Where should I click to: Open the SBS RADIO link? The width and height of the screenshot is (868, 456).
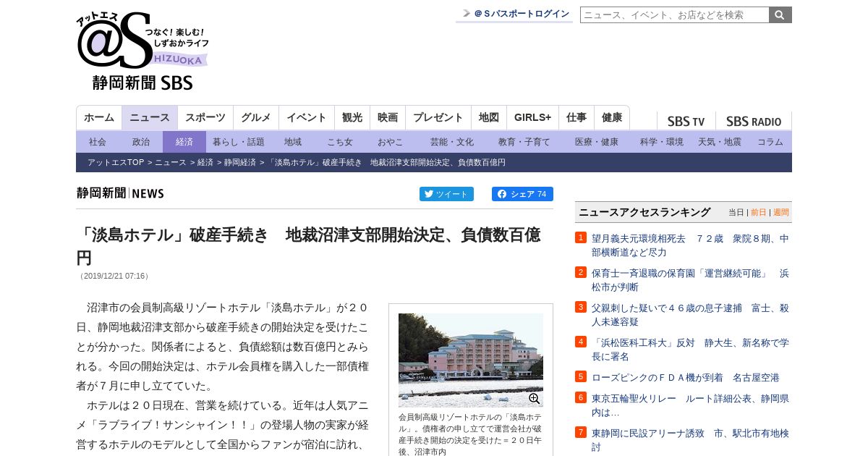[x=754, y=122]
